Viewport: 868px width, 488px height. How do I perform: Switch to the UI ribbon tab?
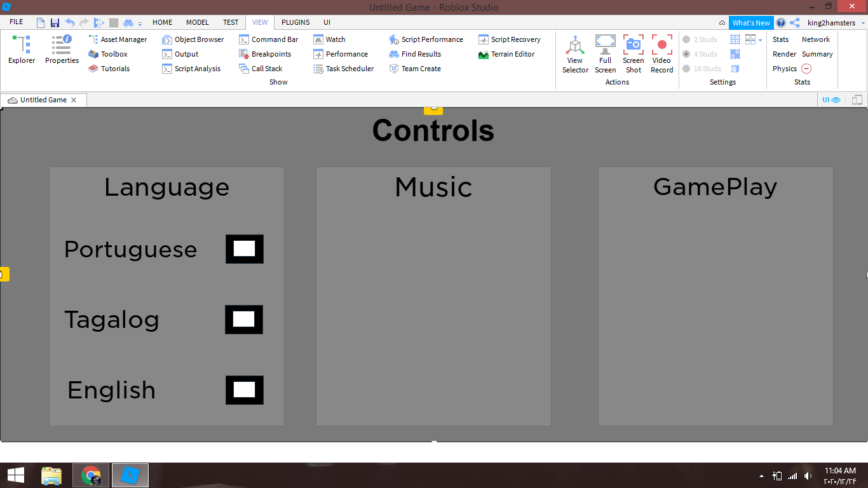(x=327, y=22)
